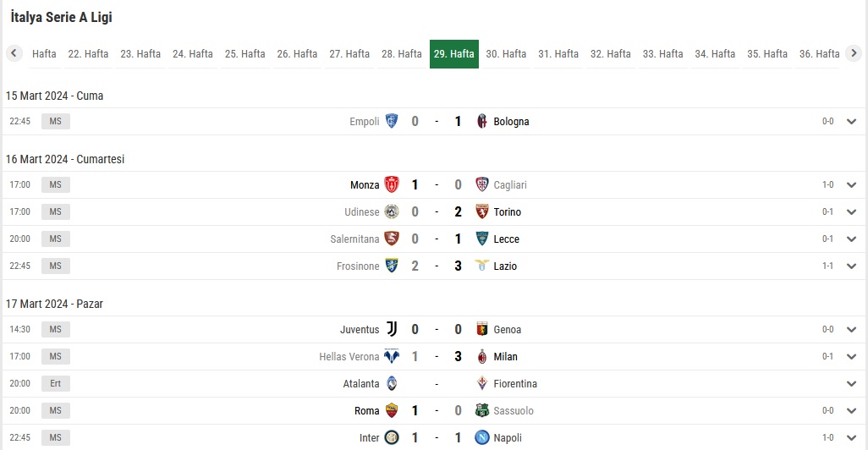Click the Roma club logo
Image resolution: width=868 pixels, height=450 pixels.
392,411
